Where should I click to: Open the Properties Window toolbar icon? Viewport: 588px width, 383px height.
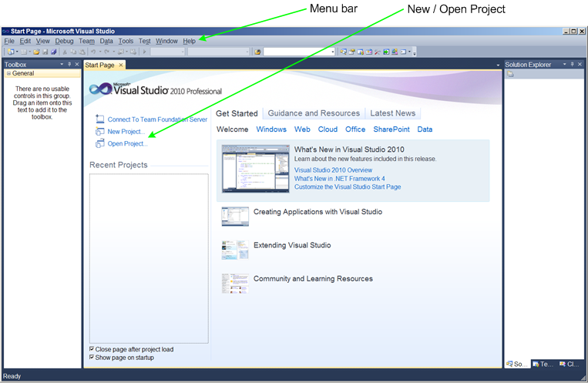coord(351,52)
